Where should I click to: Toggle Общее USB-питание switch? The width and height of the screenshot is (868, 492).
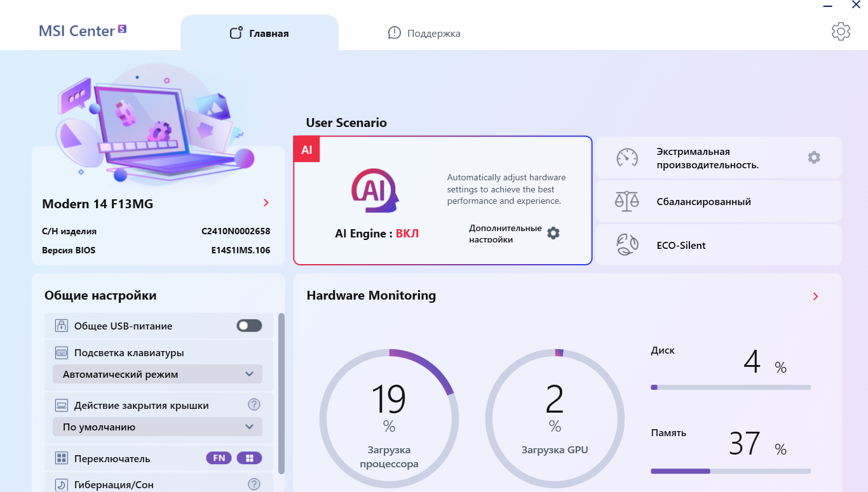tap(249, 326)
